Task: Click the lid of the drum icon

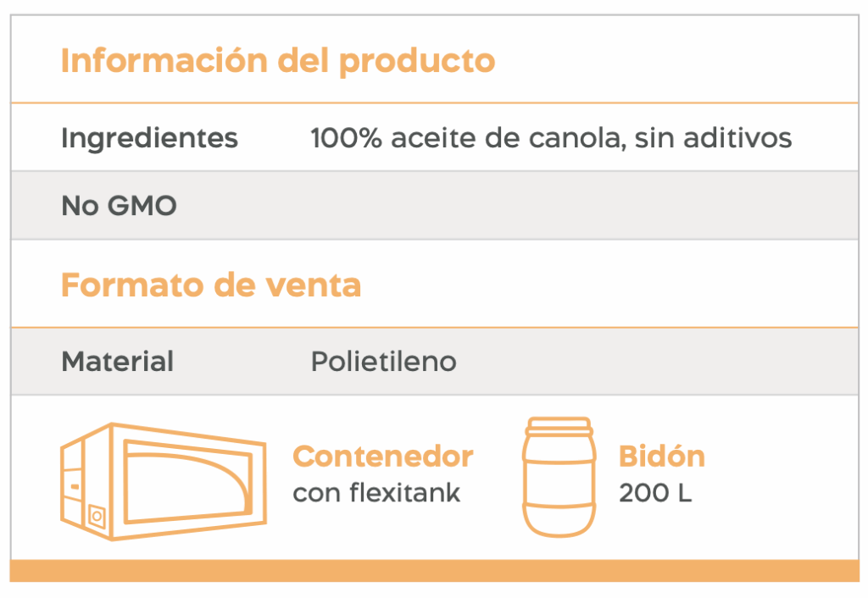Action: [x=557, y=424]
